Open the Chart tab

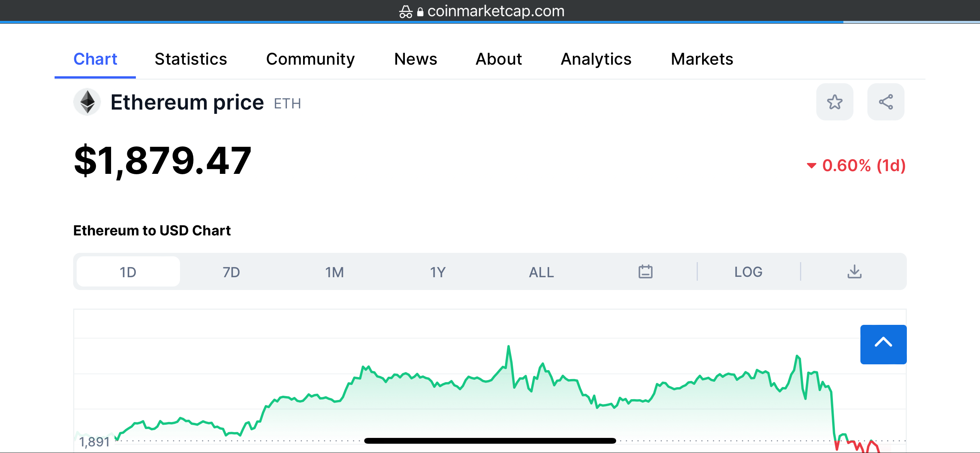[95, 59]
